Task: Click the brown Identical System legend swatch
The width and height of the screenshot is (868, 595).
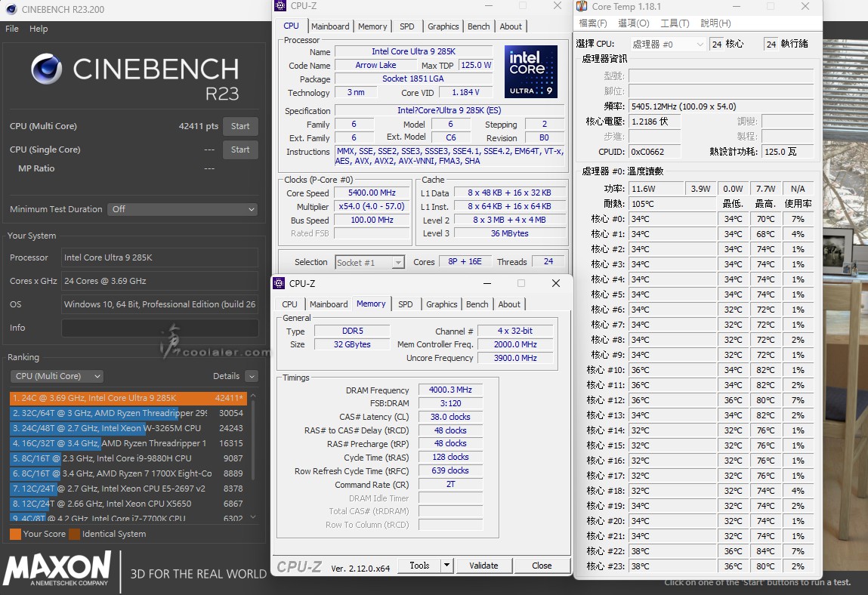Action: (x=74, y=534)
